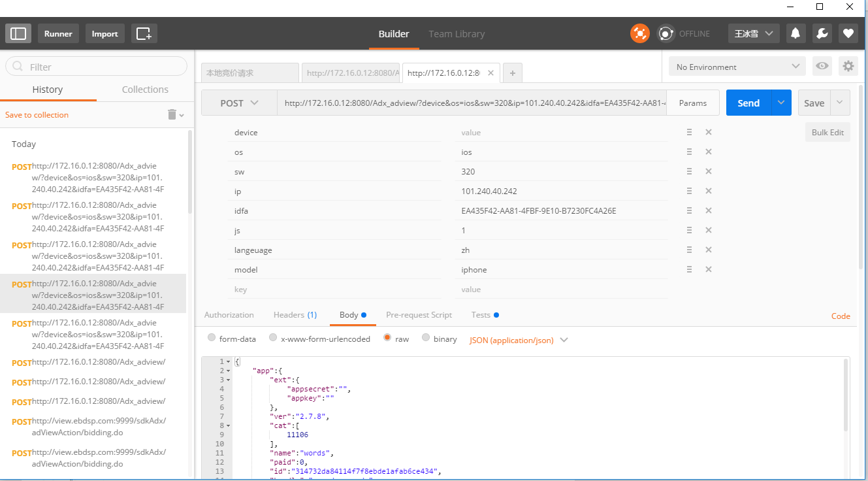Click the orange sync satellite icon
This screenshot has height=481, width=868.
pos(640,33)
